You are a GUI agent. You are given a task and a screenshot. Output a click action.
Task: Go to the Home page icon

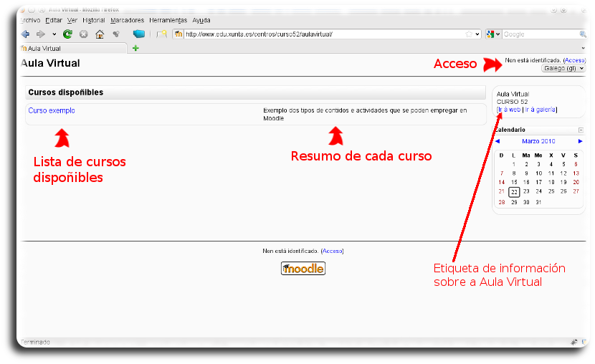pos(100,34)
